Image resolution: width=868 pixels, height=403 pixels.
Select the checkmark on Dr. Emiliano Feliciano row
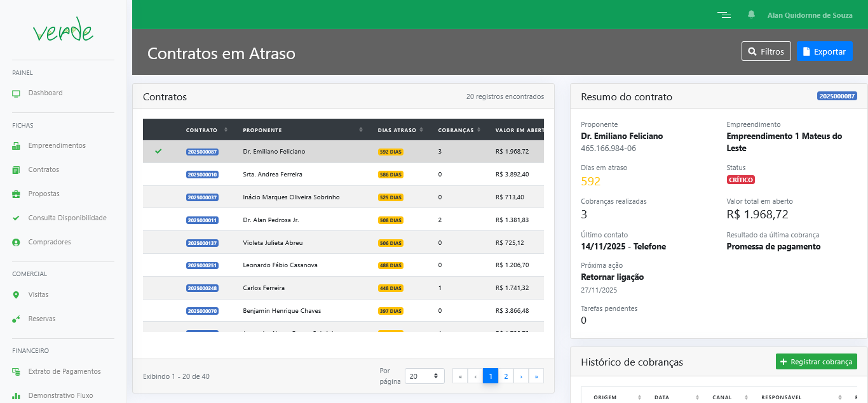tap(158, 151)
